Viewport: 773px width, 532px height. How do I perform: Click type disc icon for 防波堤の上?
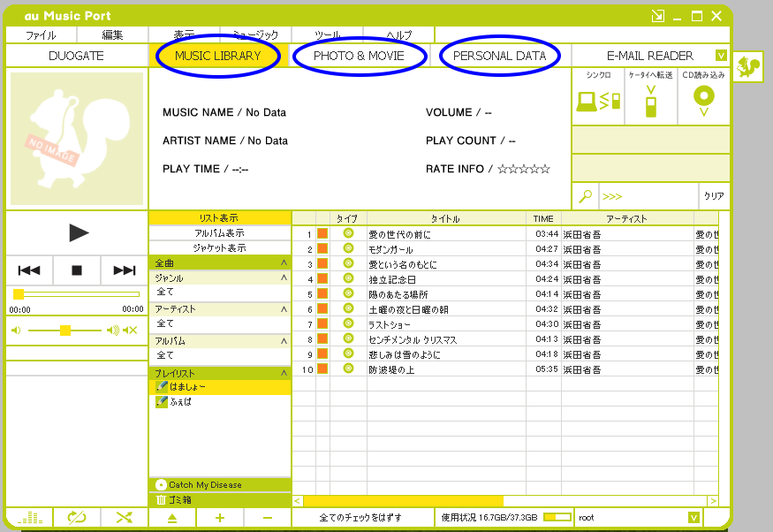point(349,369)
